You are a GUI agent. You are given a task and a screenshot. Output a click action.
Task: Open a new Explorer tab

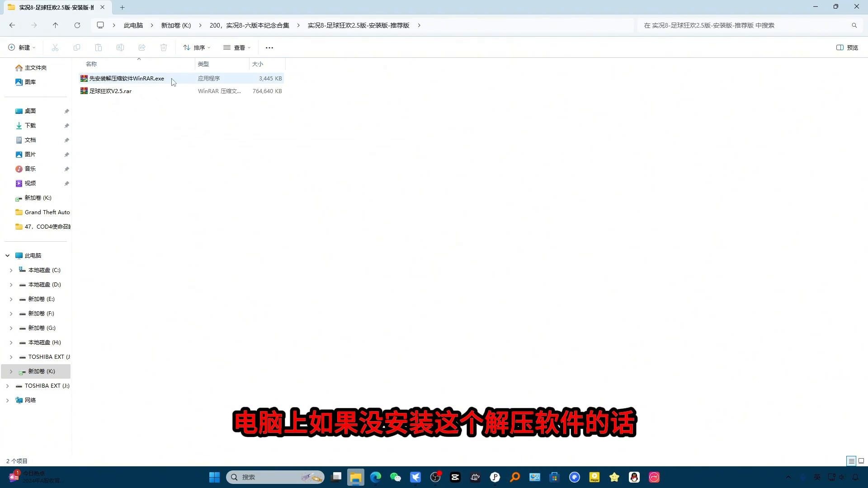pyautogui.click(x=122, y=7)
